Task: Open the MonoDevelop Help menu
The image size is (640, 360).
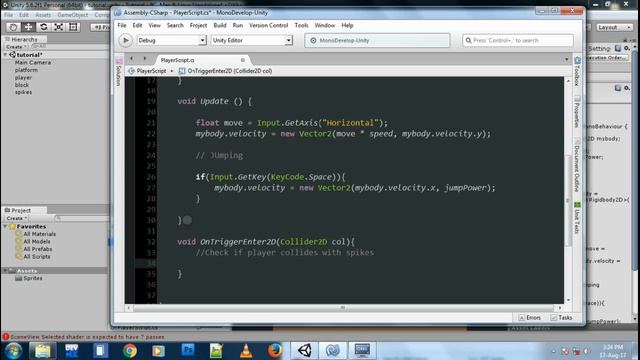Action: 347,25
